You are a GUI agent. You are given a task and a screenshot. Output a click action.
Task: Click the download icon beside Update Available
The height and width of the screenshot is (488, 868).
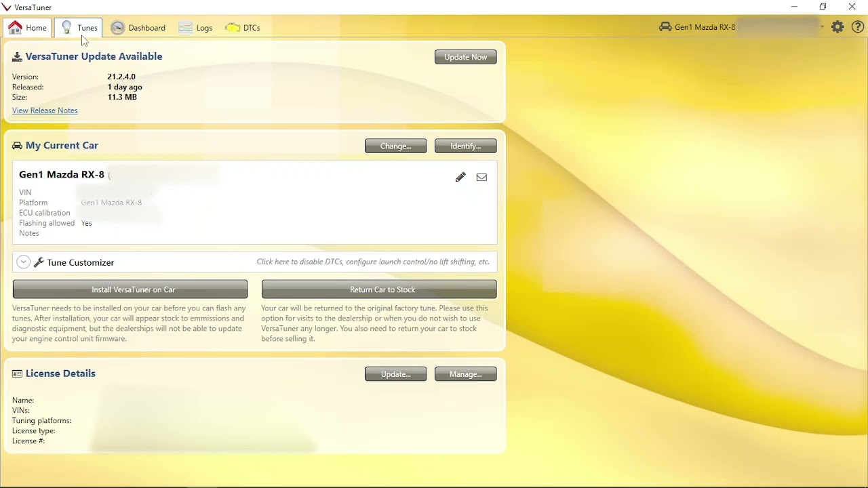[17, 57]
